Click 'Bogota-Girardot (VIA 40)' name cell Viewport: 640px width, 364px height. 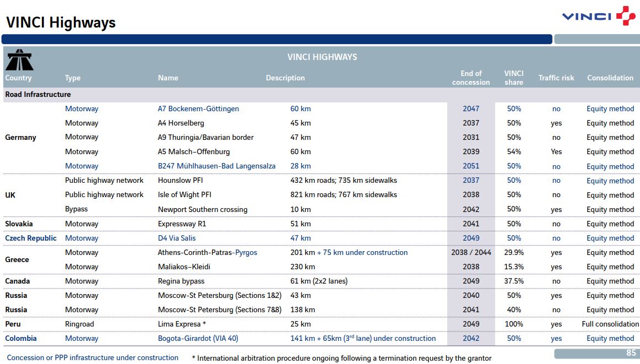pyautogui.click(x=198, y=338)
